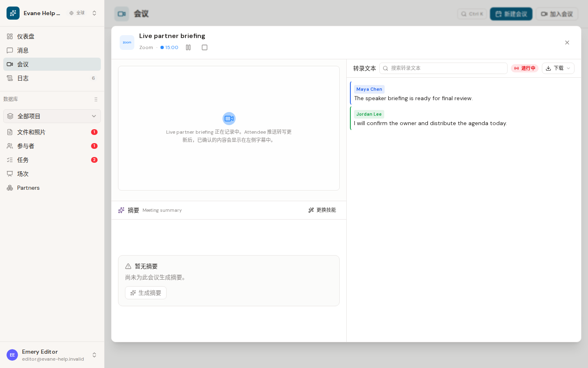Click the warning triangle icon beside 暂无摘要

(128, 266)
